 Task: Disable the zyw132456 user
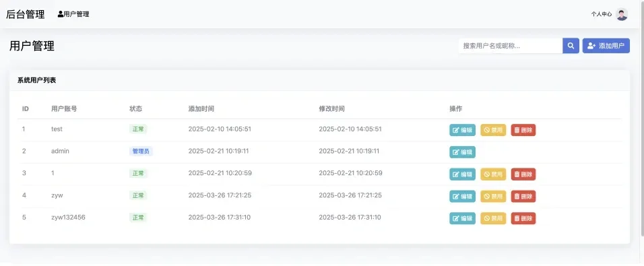[x=493, y=218]
